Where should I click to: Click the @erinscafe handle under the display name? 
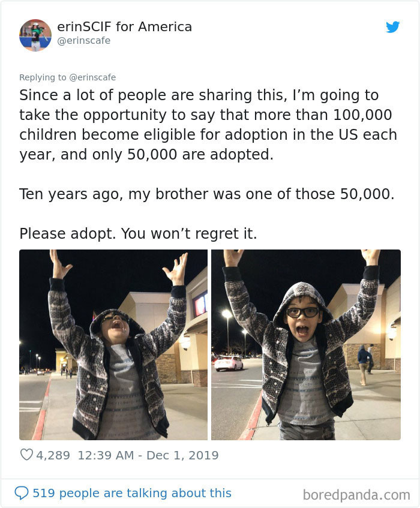pyautogui.click(x=83, y=41)
